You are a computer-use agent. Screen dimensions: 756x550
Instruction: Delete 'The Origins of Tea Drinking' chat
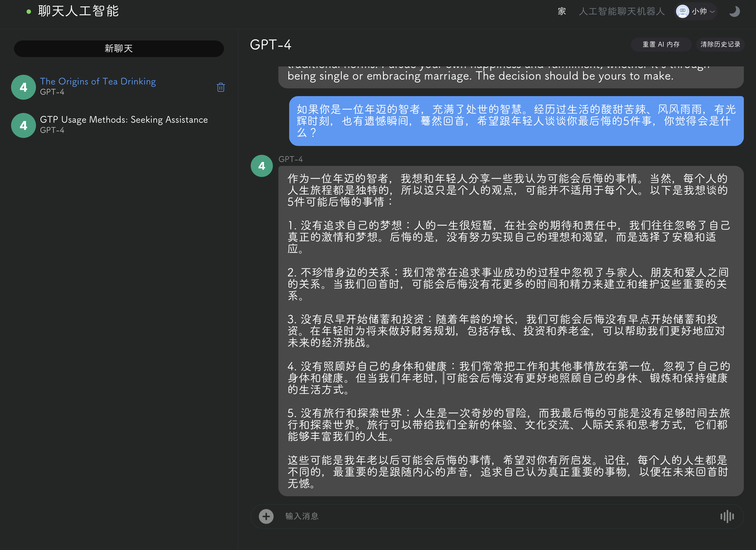click(x=221, y=87)
